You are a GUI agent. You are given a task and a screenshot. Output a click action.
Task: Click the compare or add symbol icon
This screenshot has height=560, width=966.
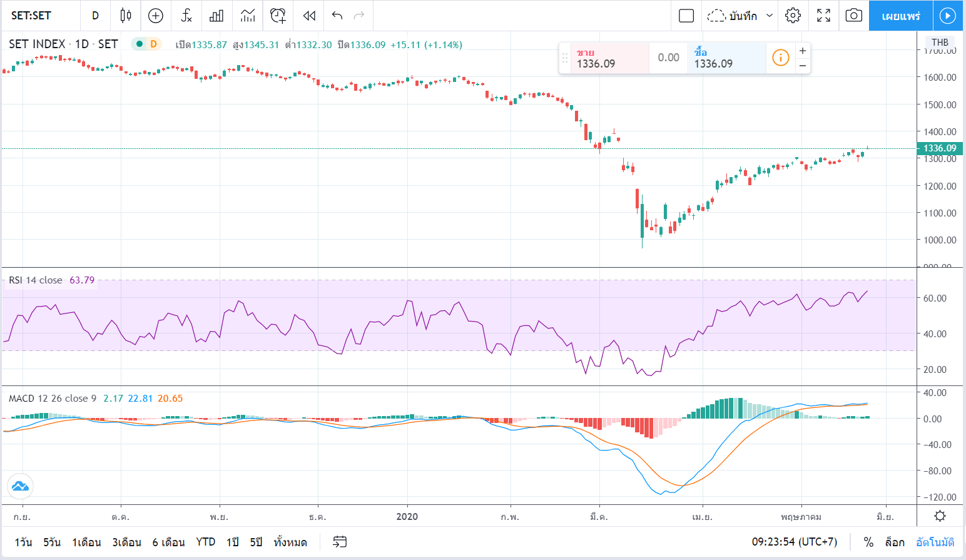tap(156, 16)
